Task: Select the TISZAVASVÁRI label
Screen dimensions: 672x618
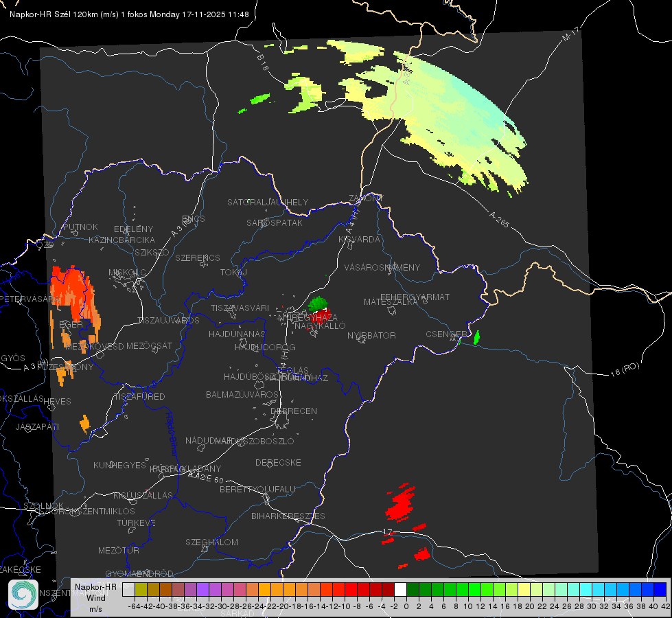Action: coord(240,308)
